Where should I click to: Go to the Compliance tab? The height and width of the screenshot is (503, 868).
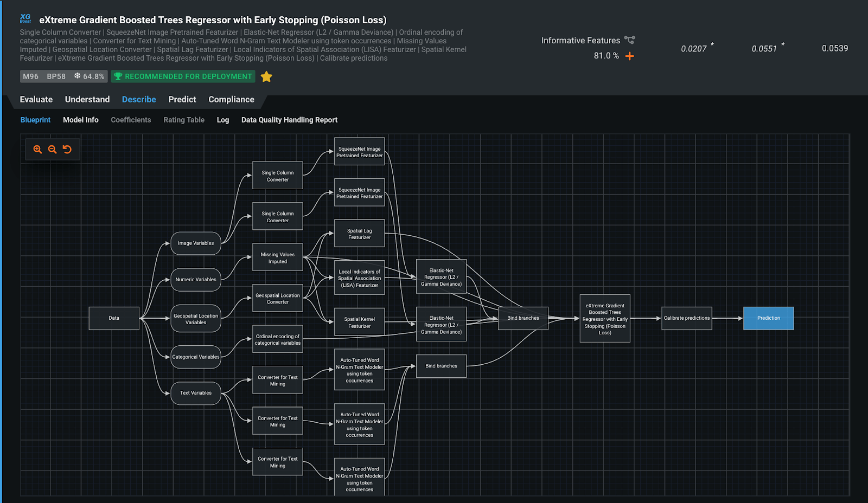pyautogui.click(x=231, y=100)
